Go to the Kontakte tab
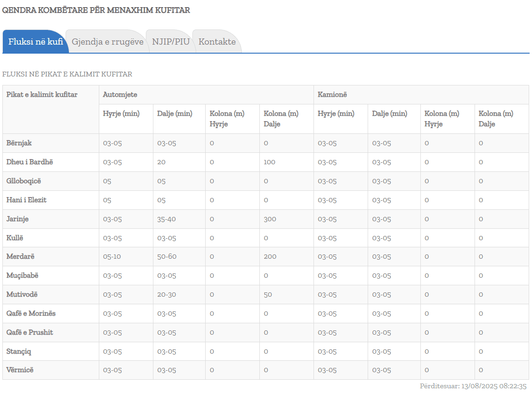This screenshot has width=532, height=394. point(217,42)
